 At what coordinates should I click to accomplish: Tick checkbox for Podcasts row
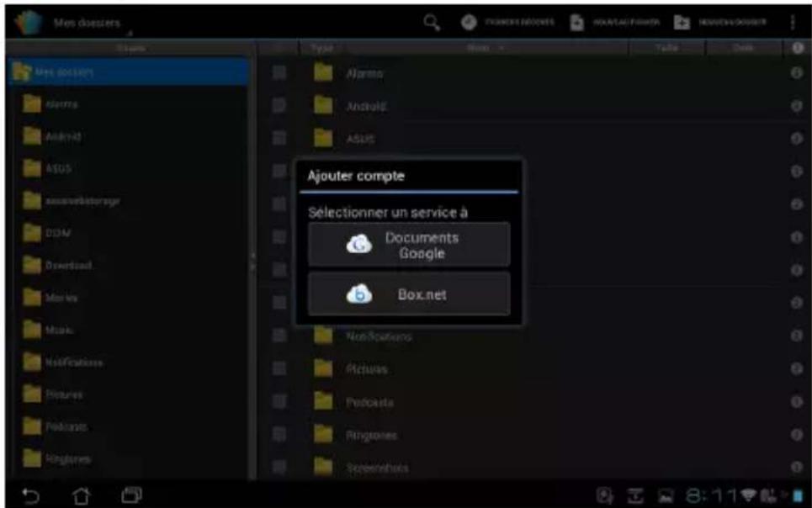[x=279, y=401]
